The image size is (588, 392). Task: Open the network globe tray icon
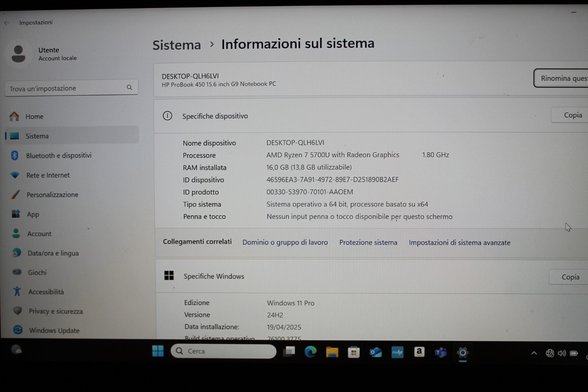[x=550, y=353]
